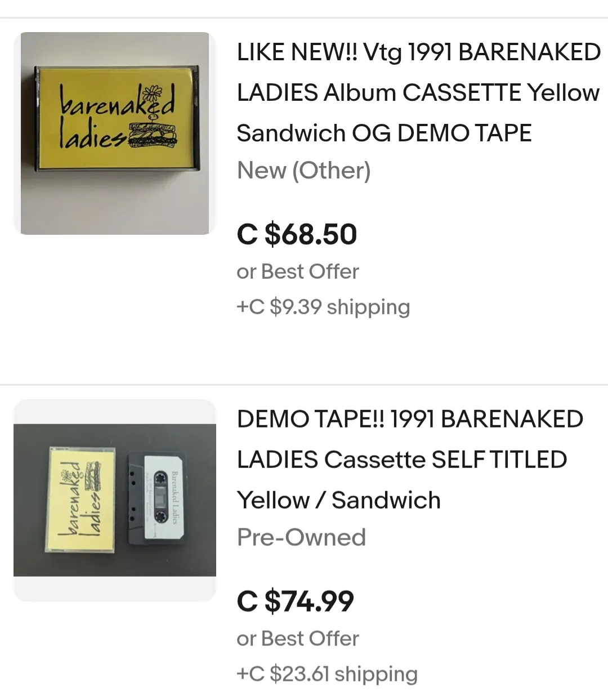
Task: Click the Pre-Owned listing's cassette and case photo
Action: [117, 496]
